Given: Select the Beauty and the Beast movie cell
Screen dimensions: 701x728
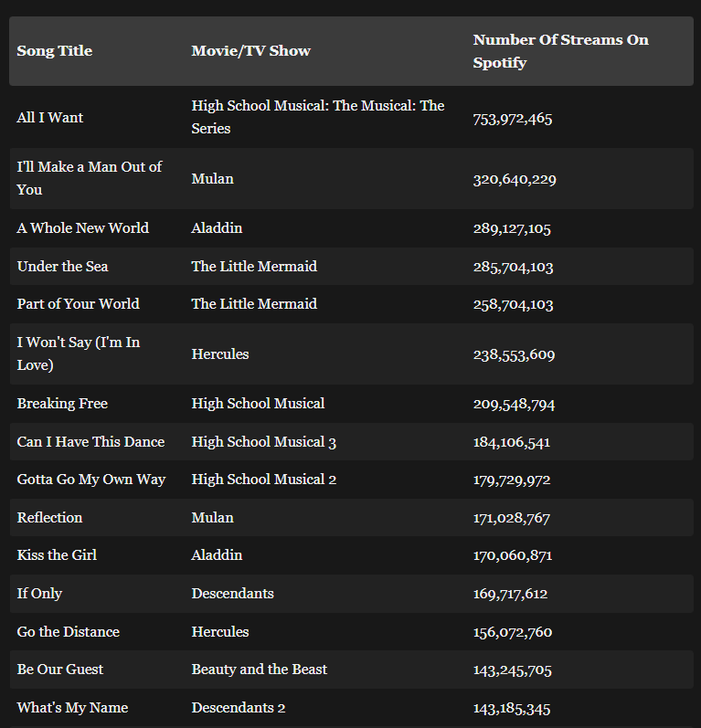Looking at the screenshot, I should pyautogui.click(x=259, y=670).
